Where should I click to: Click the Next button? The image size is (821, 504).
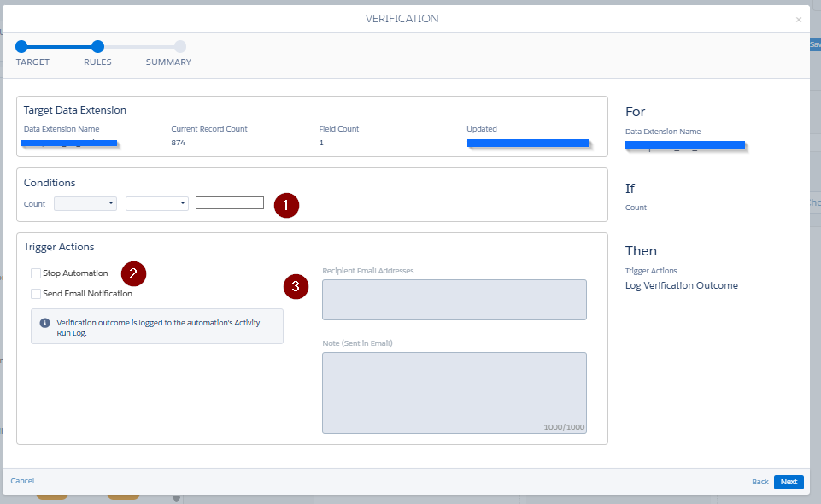point(789,482)
